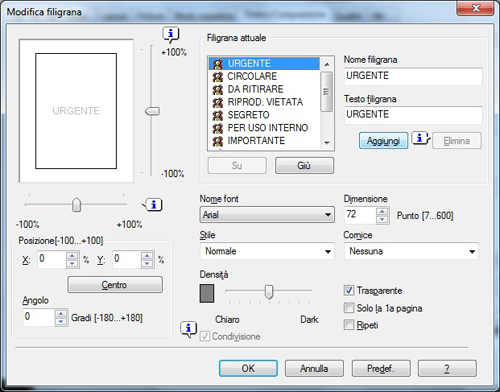Open help with the ? button

click(x=447, y=368)
